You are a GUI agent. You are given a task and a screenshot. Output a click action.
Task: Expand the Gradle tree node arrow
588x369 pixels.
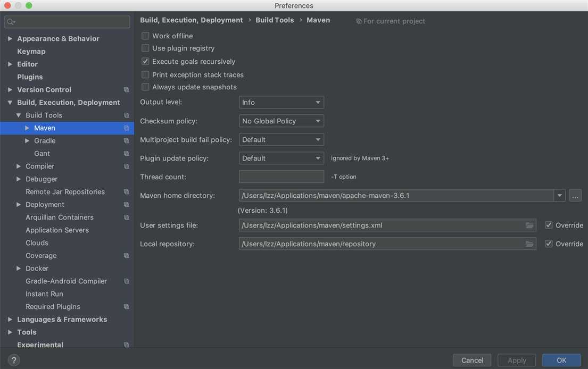pos(27,141)
